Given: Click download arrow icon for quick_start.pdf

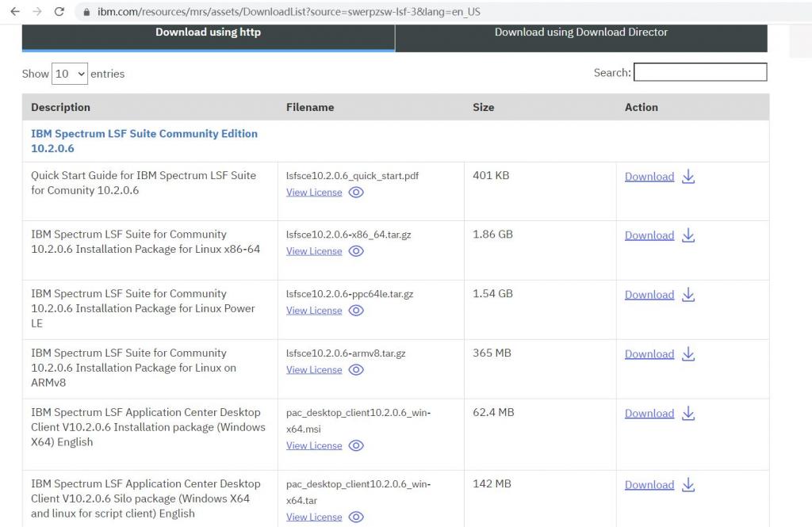Looking at the screenshot, I should (x=688, y=177).
